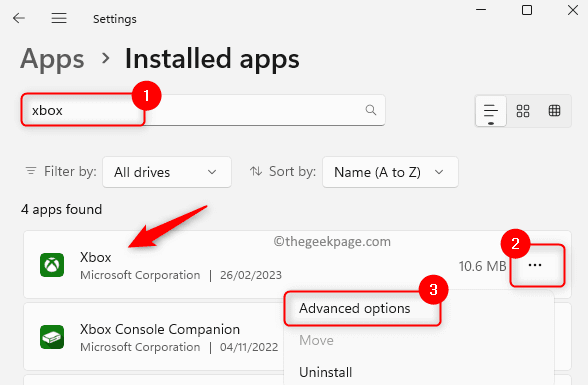
Task: Click the Xbox Console Companion icon
Action: pyautogui.click(x=52, y=337)
